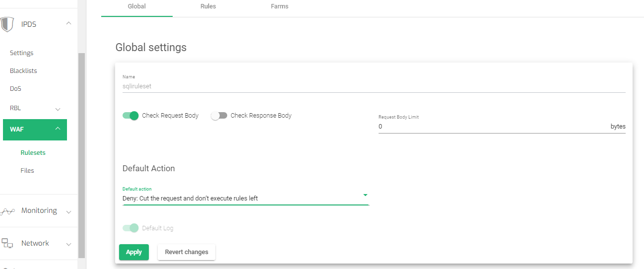Image resolution: width=644 pixels, height=269 pixels.
Task: Click the IPDS shield icon
Action: click(x=7, y=24)
